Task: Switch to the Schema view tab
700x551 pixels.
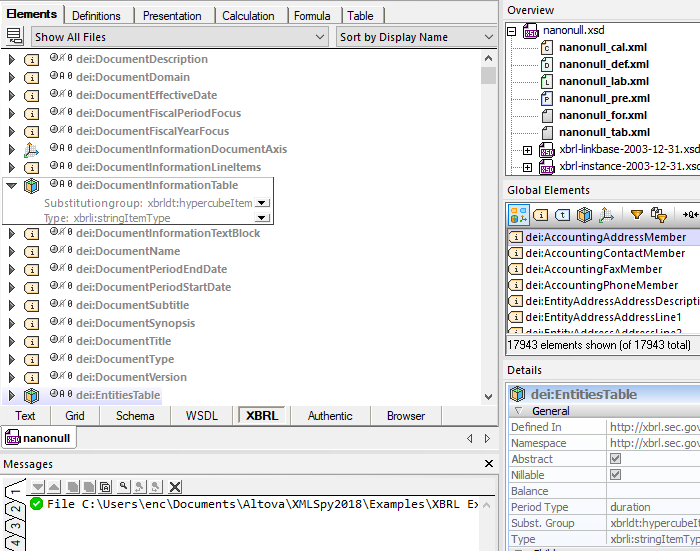Action: pyautogui.click(x=135, y=416)
